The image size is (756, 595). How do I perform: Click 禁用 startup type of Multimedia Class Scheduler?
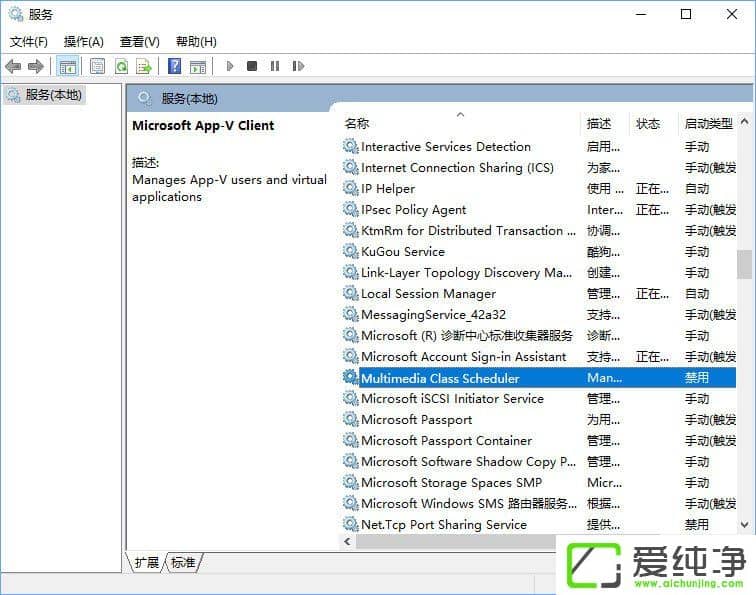click(697, 378)
